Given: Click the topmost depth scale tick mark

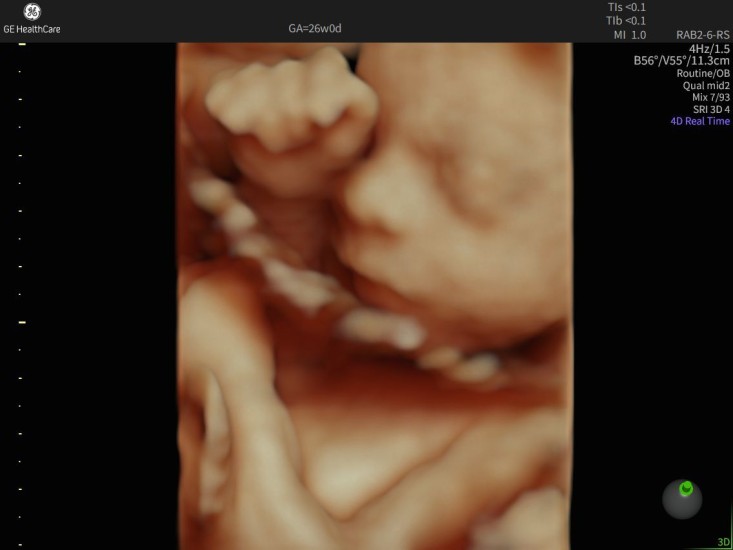Looking at the screenshot, I should (x=21, y=45).
